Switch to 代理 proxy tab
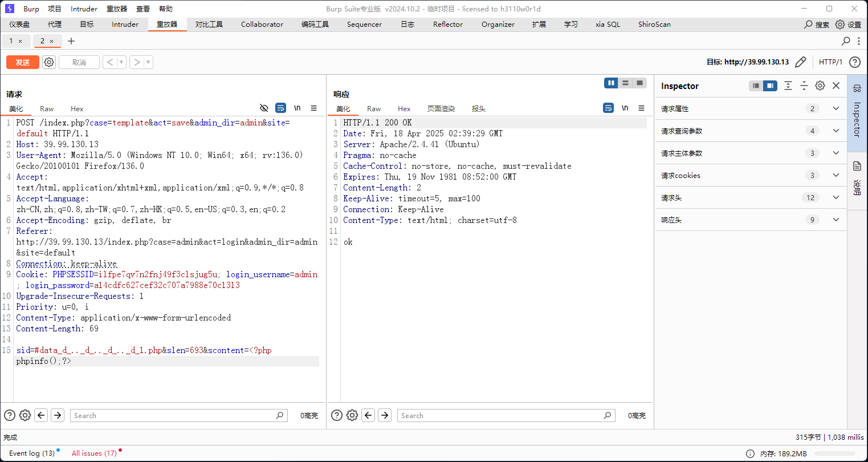Screen dimensions: 868x462 point(55,25)
